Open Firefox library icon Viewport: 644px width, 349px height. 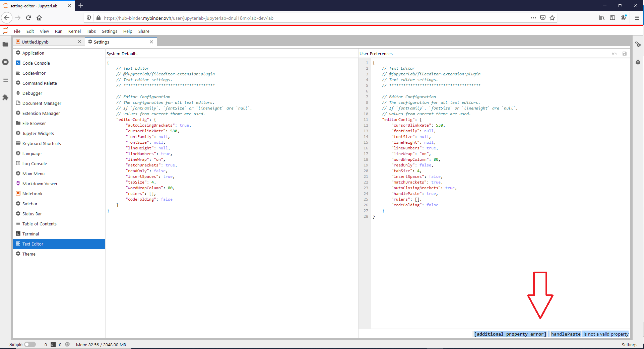click(602, 18)
